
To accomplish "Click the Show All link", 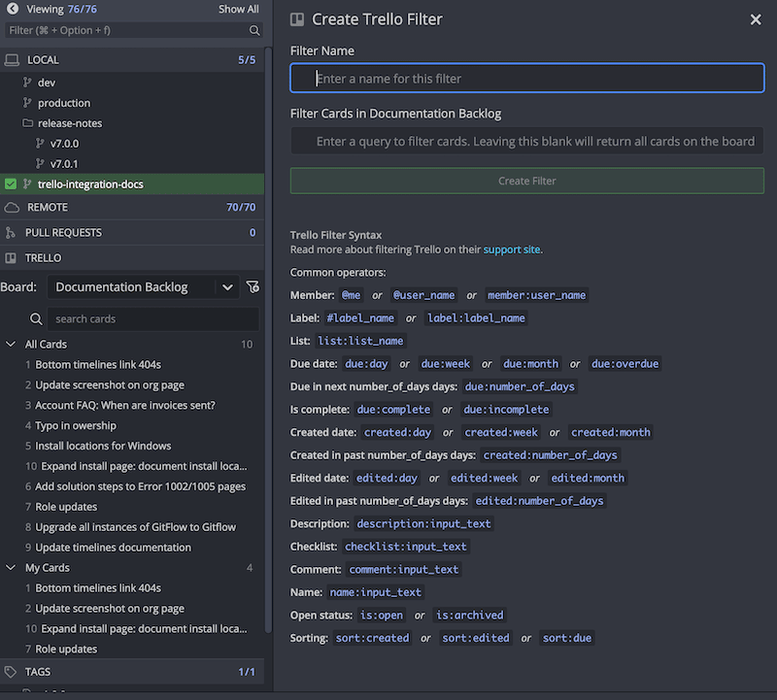I will [x=238, y=10].
